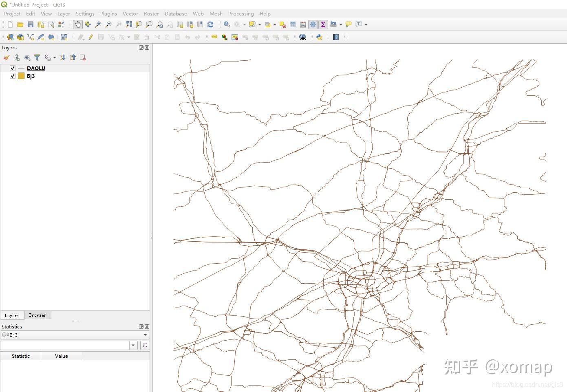Open layer labeling options (abc icon)
Screen dimensions: 567x392
pyautogui.click(x=214, y=37)
